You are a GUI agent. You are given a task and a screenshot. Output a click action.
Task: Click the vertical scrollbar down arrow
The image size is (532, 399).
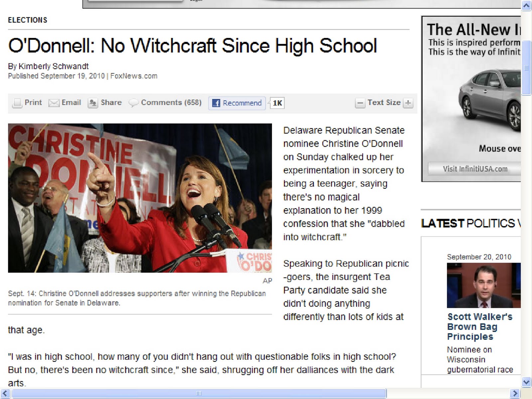[526, 382]
